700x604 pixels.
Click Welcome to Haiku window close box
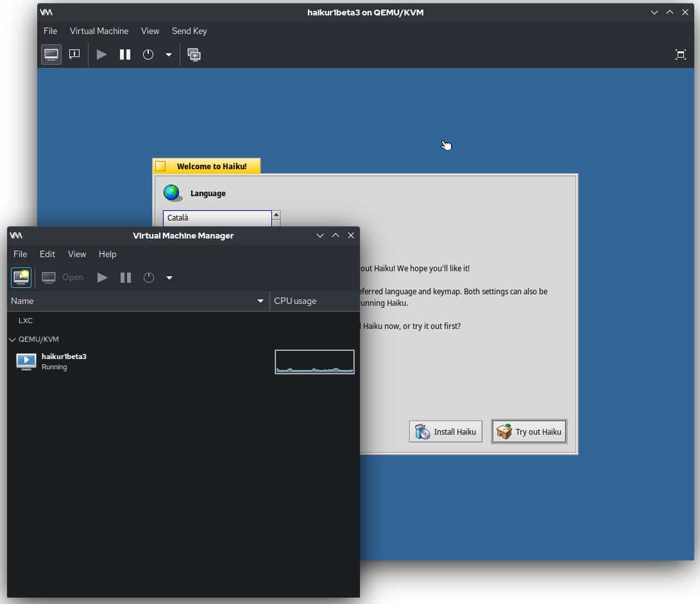tap(160, 167)
